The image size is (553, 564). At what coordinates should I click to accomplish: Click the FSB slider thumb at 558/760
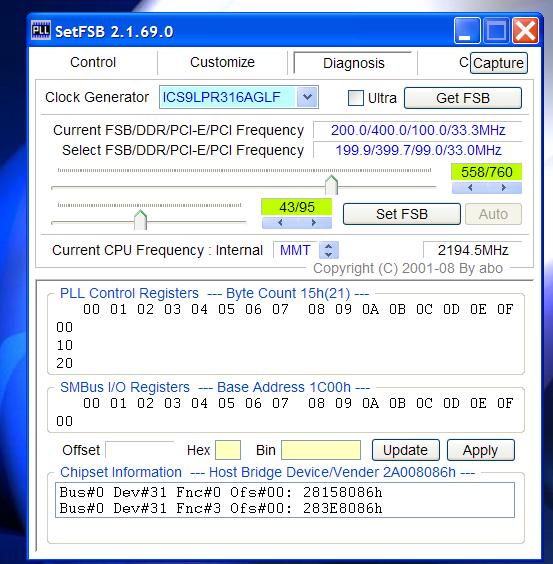click(331, 185)
